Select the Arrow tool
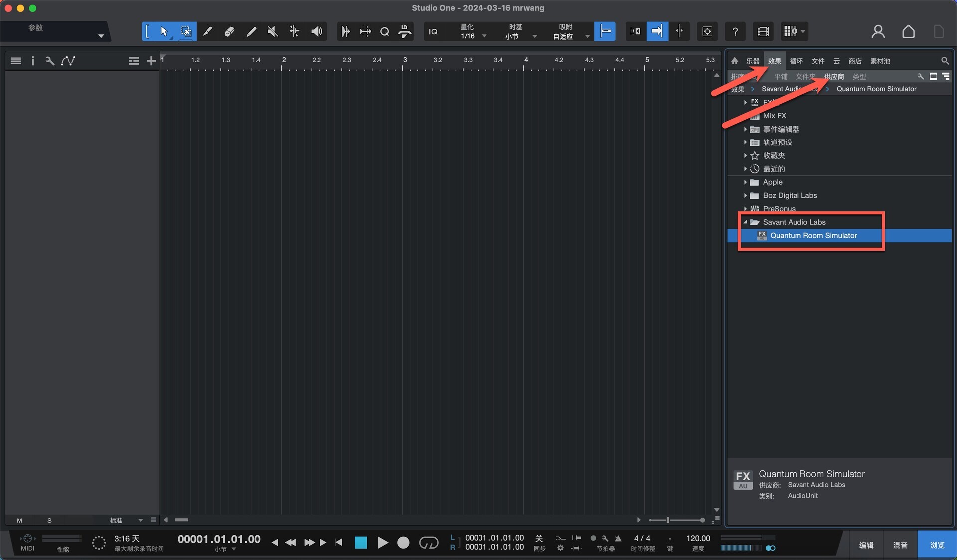 coord(164,31)
